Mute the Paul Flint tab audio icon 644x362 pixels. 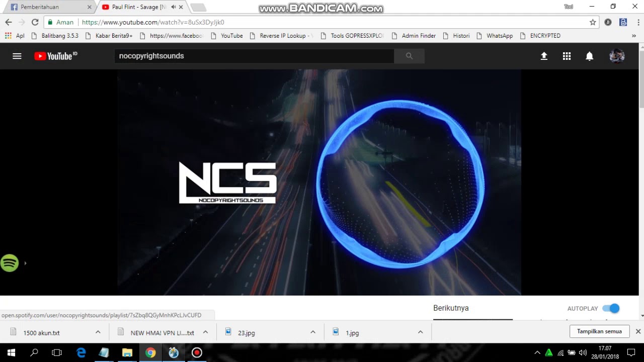pos(174,7)
